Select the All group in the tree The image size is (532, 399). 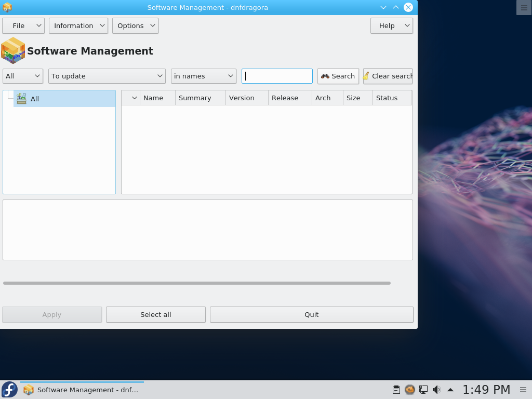pos(64,99)
